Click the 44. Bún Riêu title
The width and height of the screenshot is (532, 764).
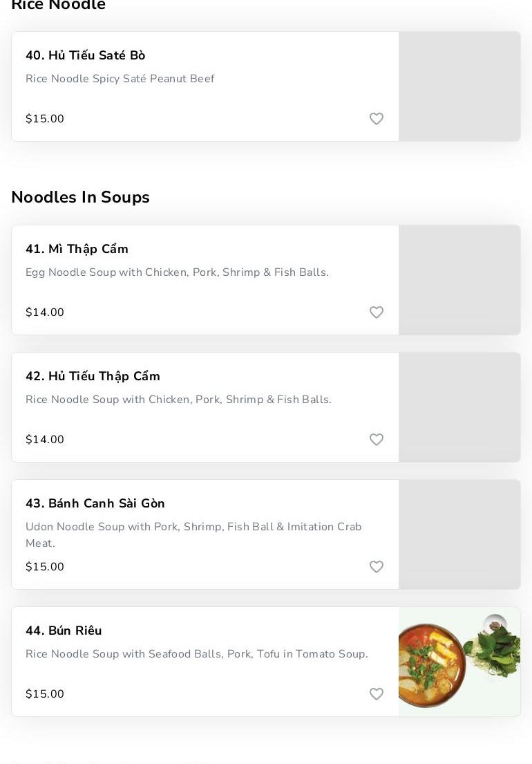pyautogui.click(x=64, y=631)
